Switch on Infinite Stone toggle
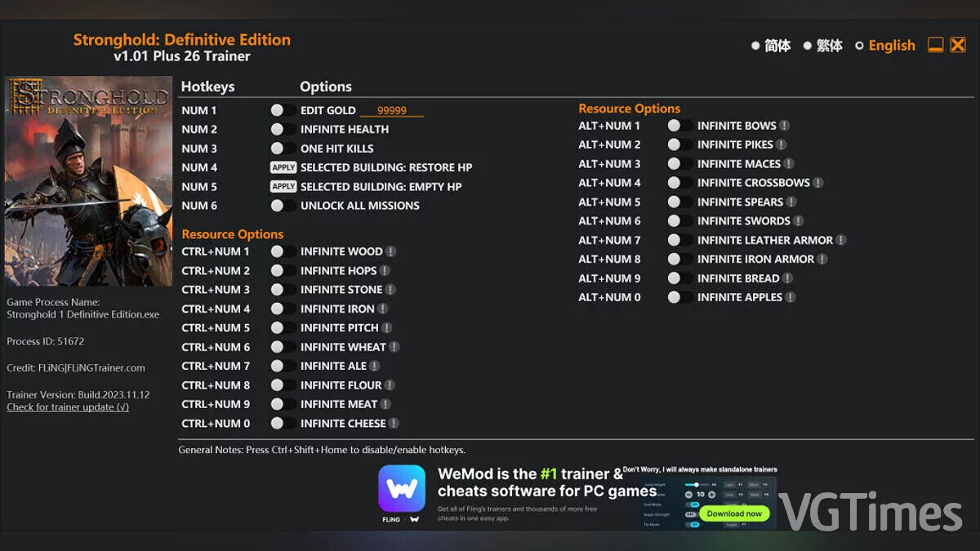Screen dimensions: 980x551 click(283, 290)
